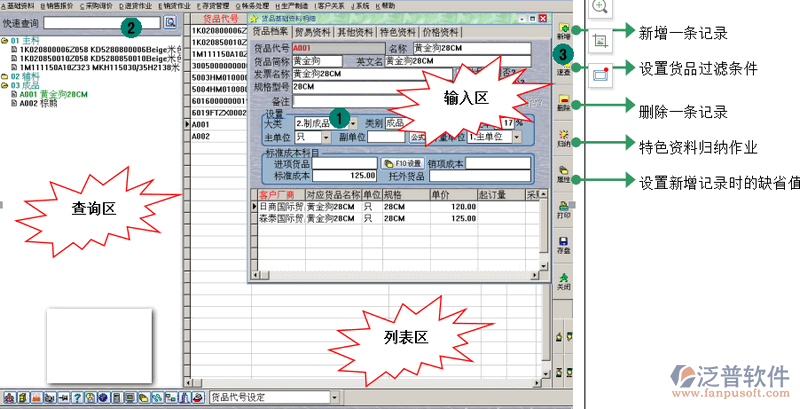Click the 托外货品 input field
The height and width of the screenshot is (409, 800).
pos(480,176)
